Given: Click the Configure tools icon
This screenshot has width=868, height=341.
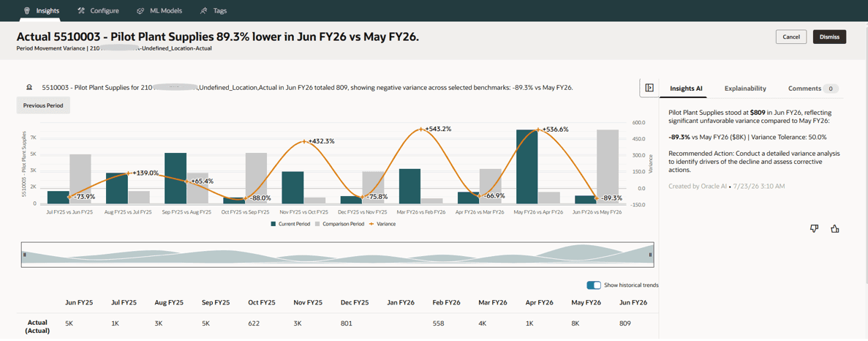Looking at the screenshot, I should tap(81, 10).
